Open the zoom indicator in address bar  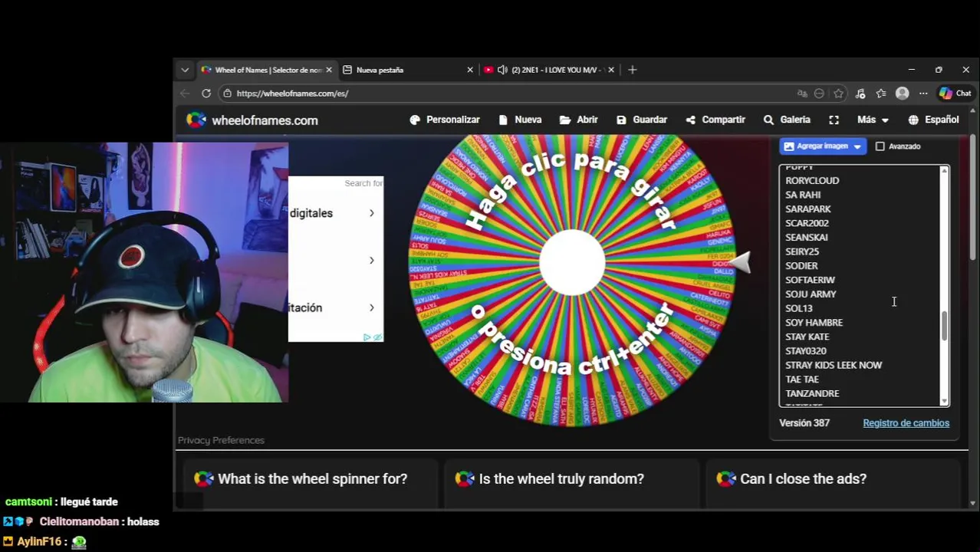819,94
